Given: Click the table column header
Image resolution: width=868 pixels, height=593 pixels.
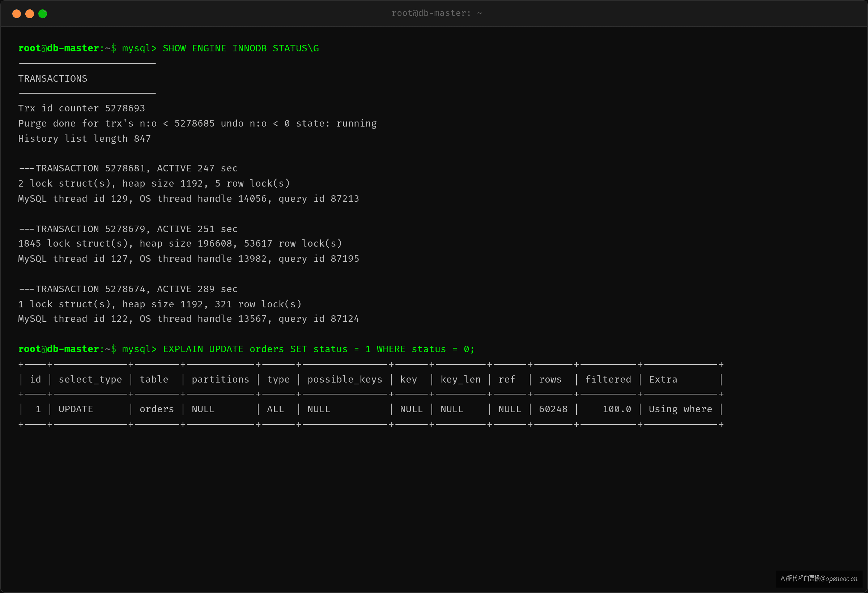Looking at the screenshot, I should pos(154,379).
